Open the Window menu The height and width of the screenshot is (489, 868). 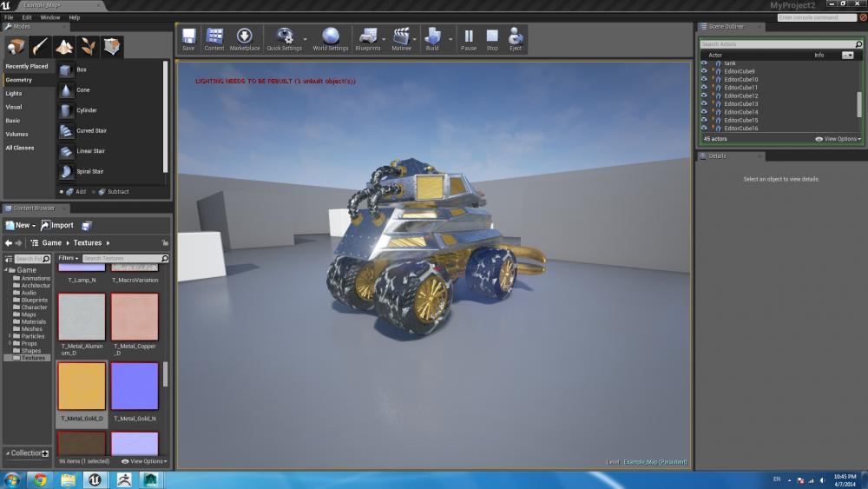point(49,17)
